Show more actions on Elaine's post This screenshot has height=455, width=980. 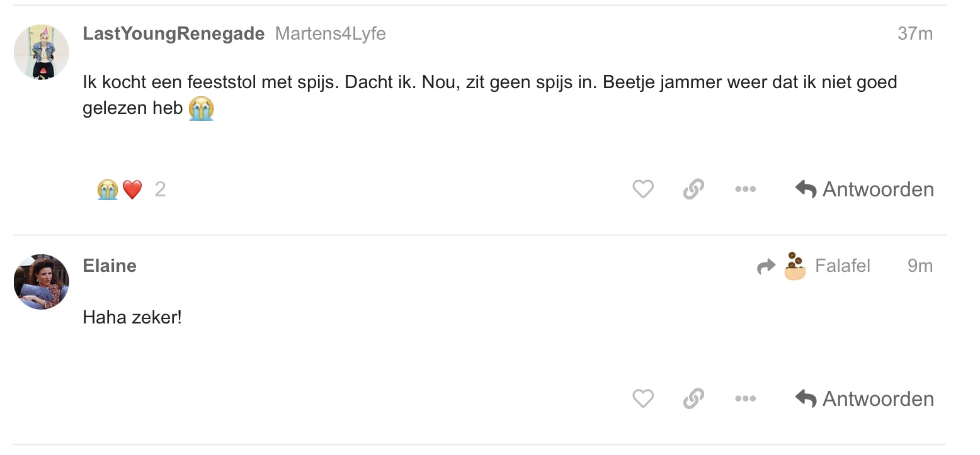point(745,398)
